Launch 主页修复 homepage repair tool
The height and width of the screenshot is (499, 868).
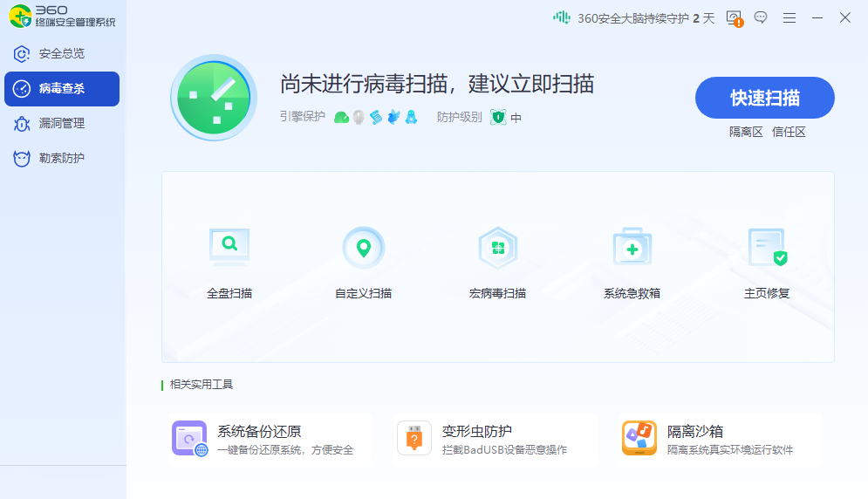click(x=767, y=248)
